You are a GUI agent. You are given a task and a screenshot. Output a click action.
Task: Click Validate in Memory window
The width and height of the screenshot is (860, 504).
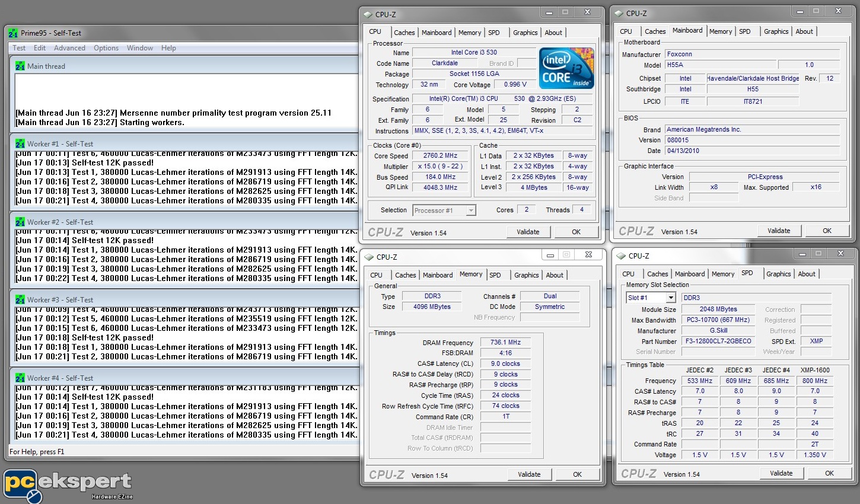(529, 474)
